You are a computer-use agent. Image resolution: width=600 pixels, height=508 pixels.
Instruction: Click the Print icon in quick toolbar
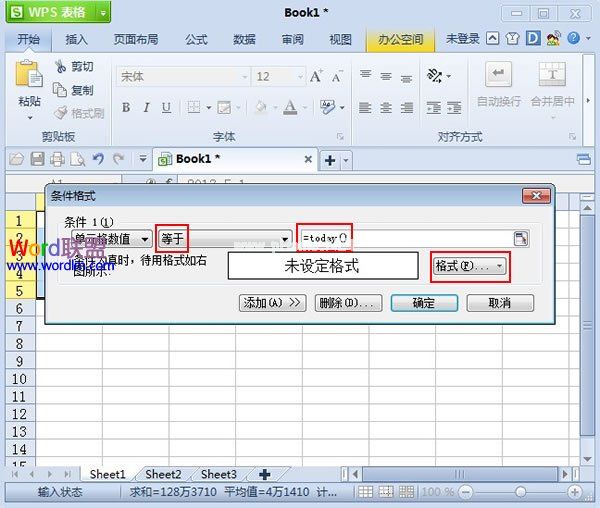coord(57,159)
